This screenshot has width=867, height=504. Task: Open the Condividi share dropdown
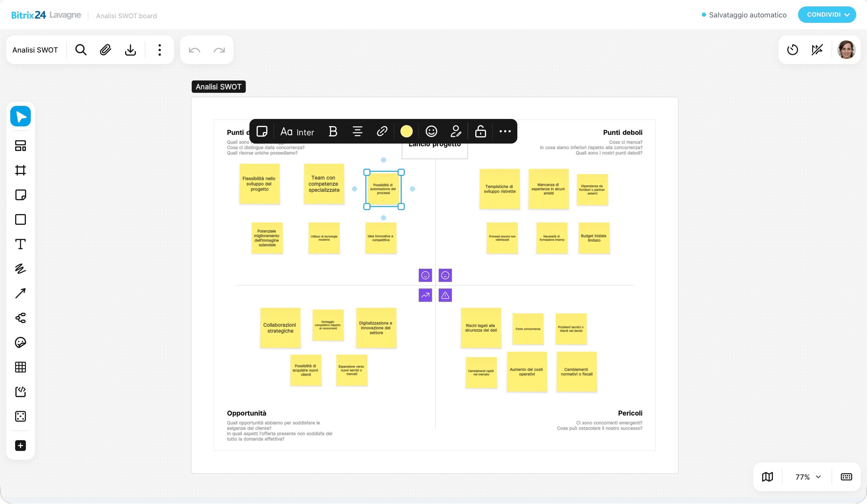pyautogui.click(x=827, y=14)
